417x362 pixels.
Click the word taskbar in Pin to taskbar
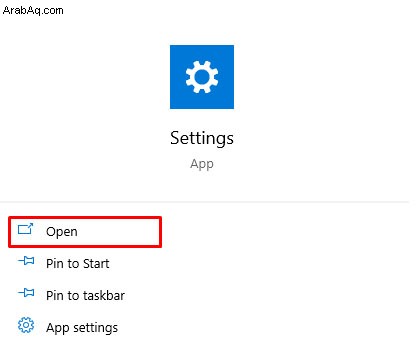(104, 296)
